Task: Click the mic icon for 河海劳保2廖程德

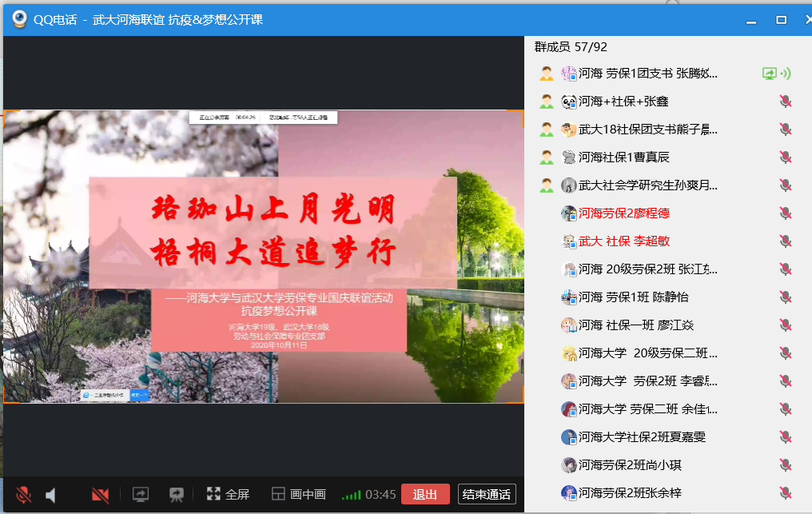Action: tap(786, 213)
